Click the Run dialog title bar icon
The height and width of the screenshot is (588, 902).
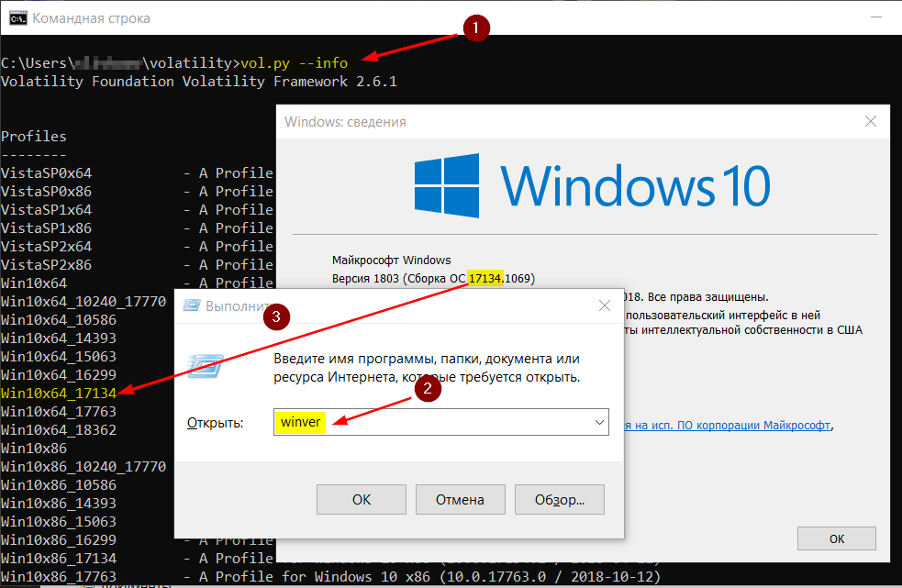pyautogui.click(x=192, y=305)
